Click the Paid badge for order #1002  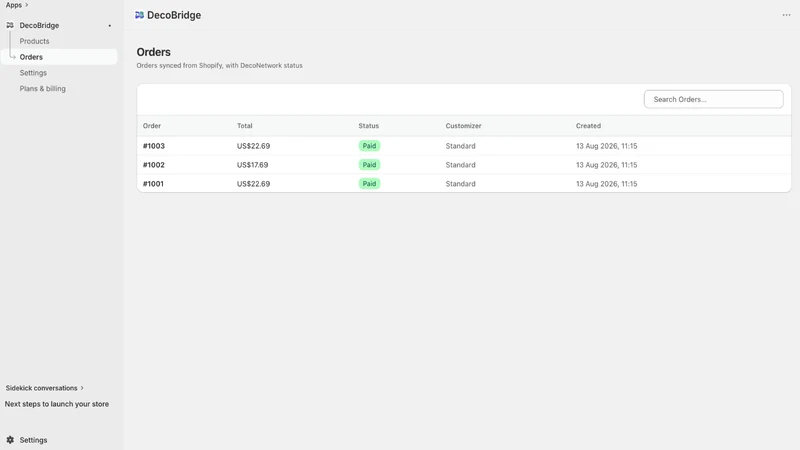click(369, 165)
